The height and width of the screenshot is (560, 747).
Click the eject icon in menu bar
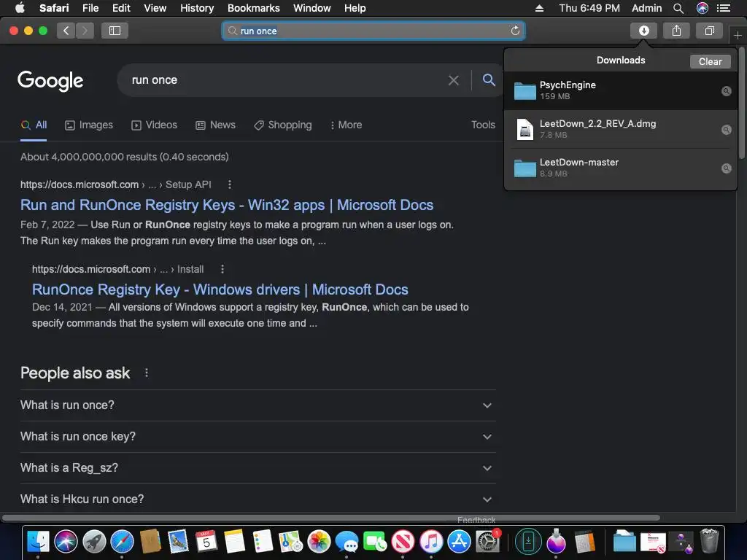pos(539,8)
